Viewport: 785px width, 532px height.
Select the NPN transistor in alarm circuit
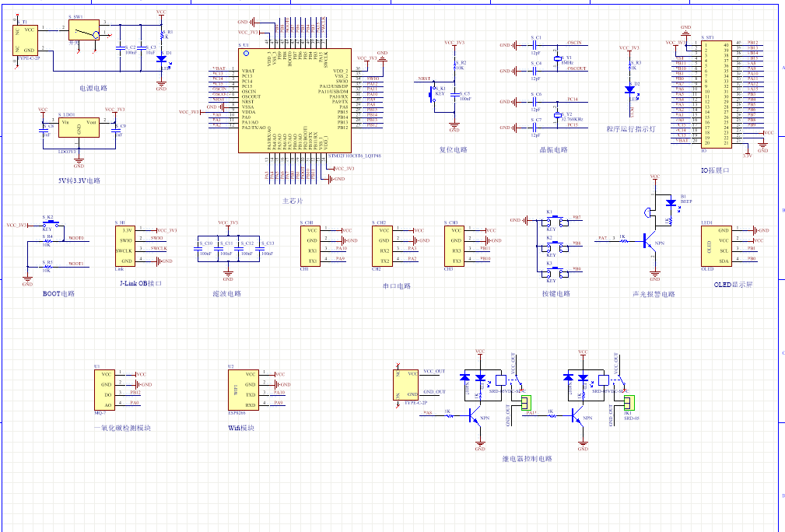[x=648, y=242]
